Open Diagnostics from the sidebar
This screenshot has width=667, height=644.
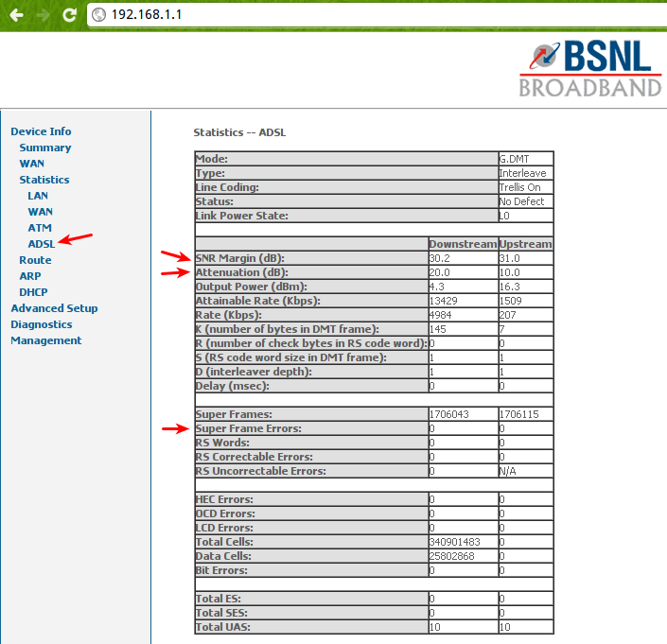point(41,324)
